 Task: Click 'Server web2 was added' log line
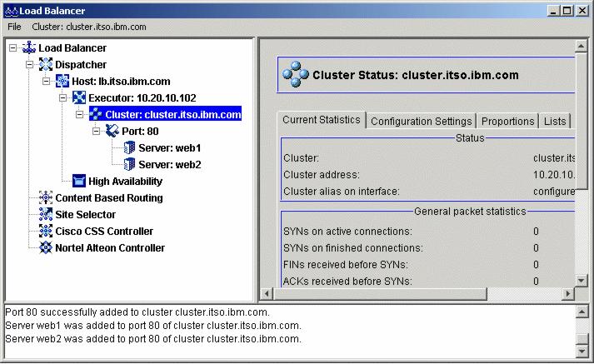pyautogui.click(x=153, y=339)
